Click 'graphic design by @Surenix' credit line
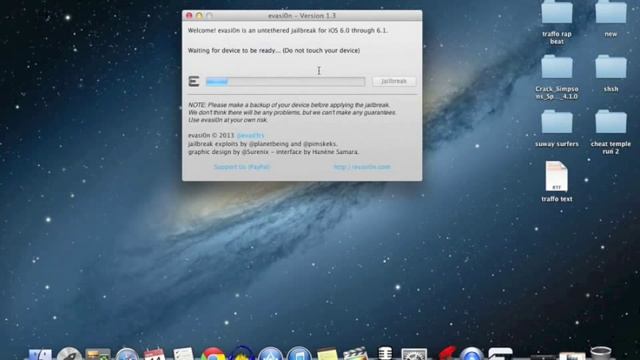This screenshot has height=360, width=640. [x=273, y=152]
